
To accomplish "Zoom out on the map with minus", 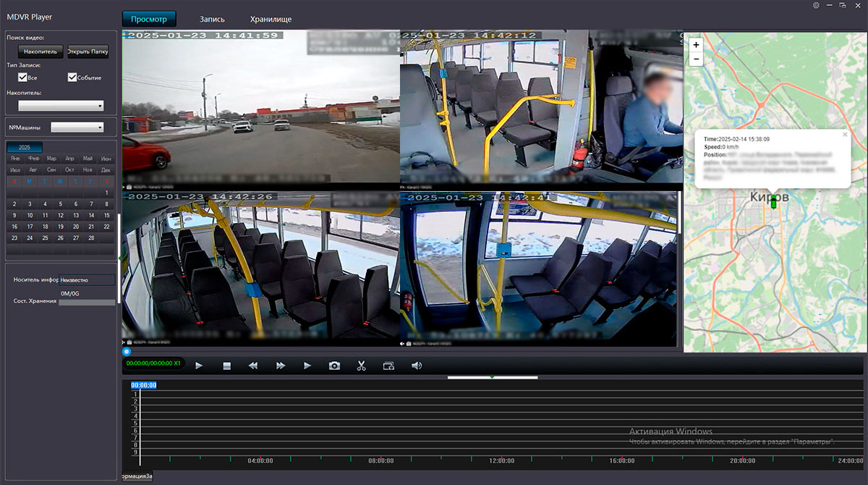I will coord(696,59).
